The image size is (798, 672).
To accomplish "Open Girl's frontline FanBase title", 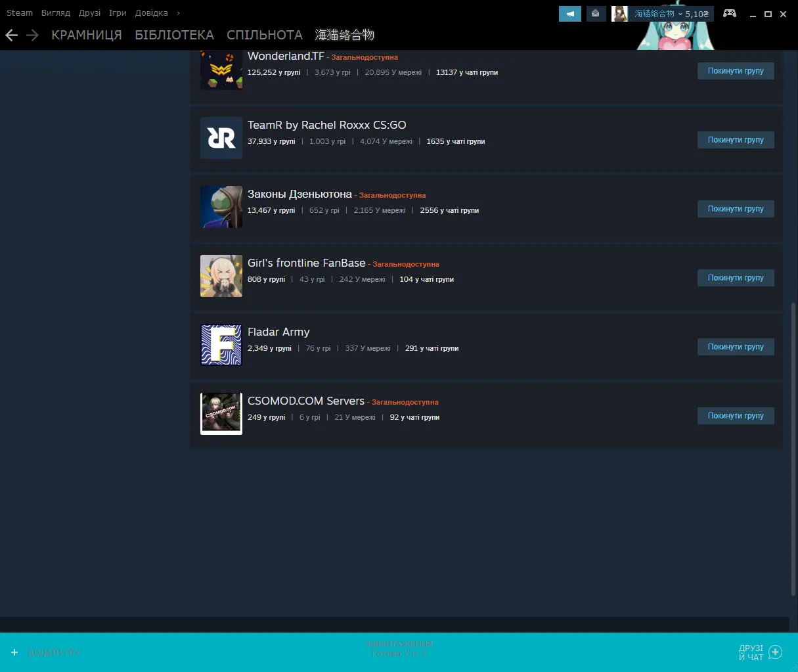I will tap(306, 263).
